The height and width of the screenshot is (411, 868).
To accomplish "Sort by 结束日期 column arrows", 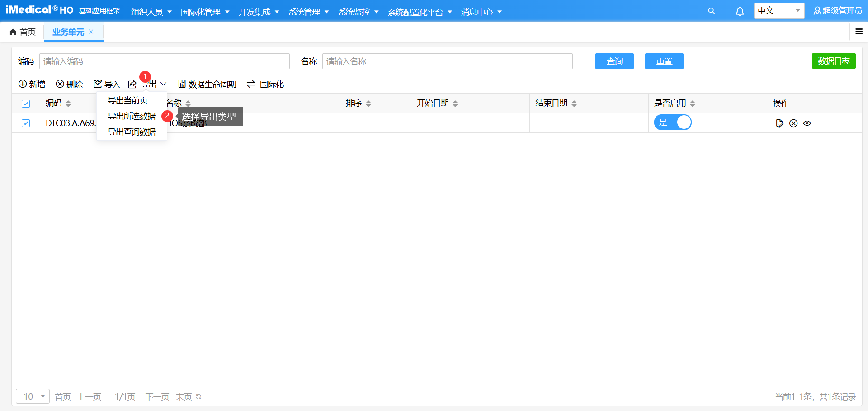I will coord(574,104).
